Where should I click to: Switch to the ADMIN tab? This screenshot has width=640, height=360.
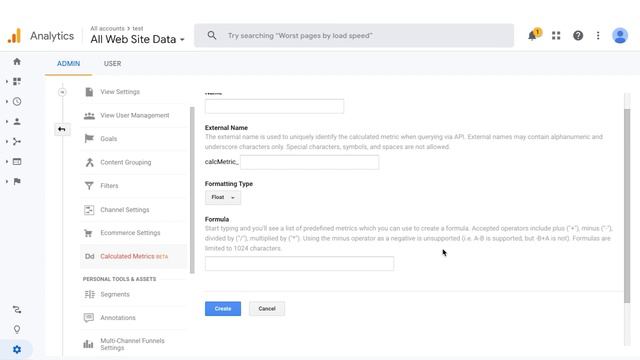(69, 64)
